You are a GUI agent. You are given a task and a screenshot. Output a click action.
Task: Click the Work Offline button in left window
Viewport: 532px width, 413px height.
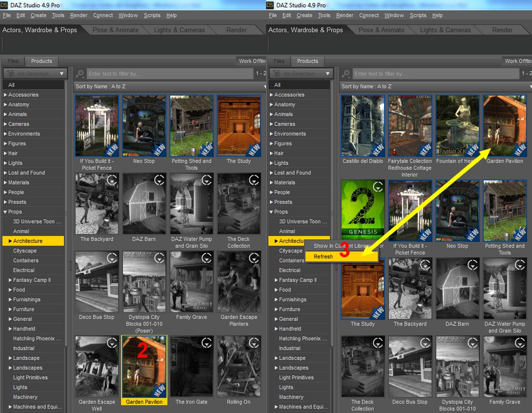(252, 61)
